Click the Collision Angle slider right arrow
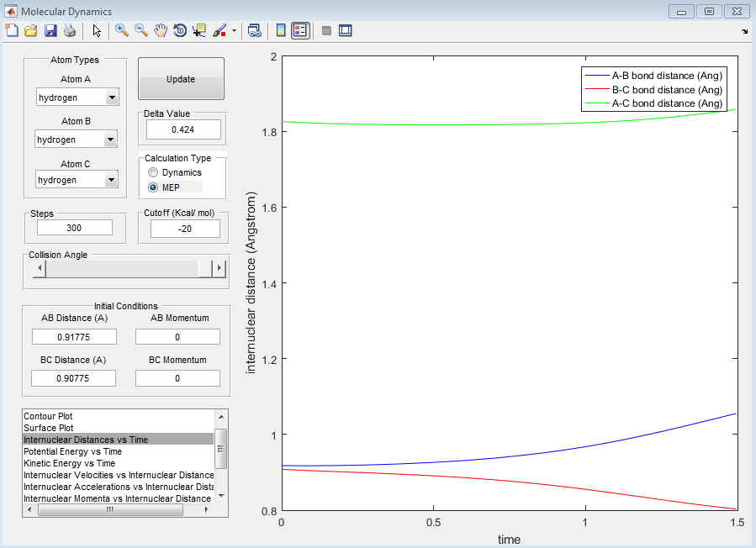The height and width of the screenshot is (548, 756). pos(219,268)
